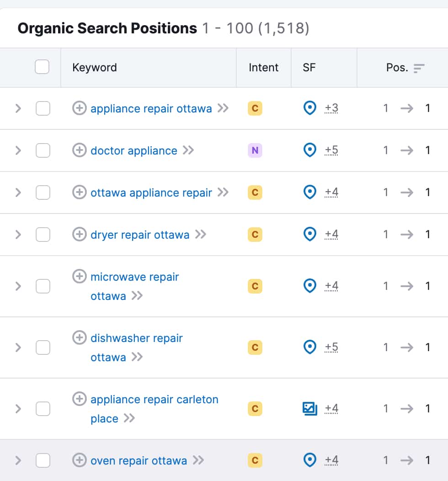Toggle the select-all checkbox in the table header
The image size is (448, 481).
click(42, 67)
